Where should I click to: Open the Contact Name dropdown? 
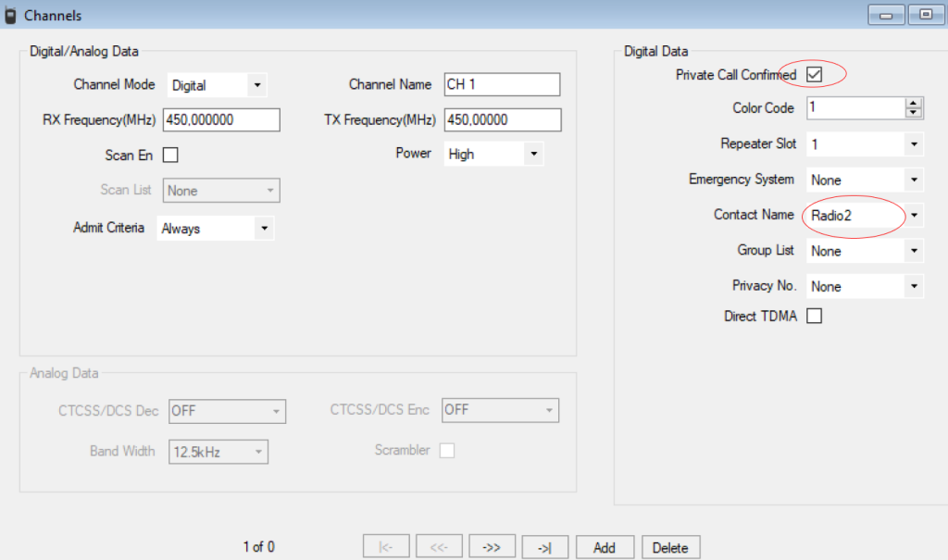[x=914, y=215]
